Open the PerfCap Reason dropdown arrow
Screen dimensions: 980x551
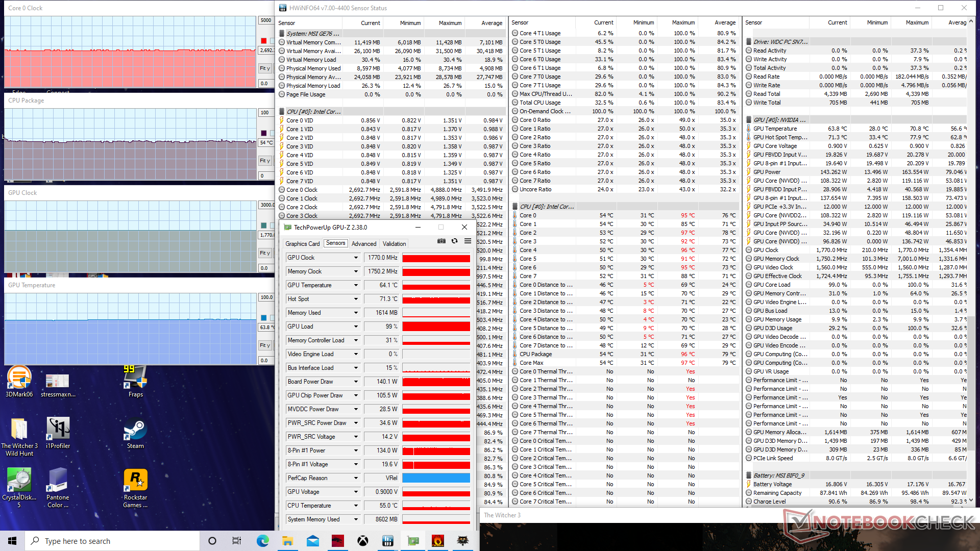tap(356, 478)
